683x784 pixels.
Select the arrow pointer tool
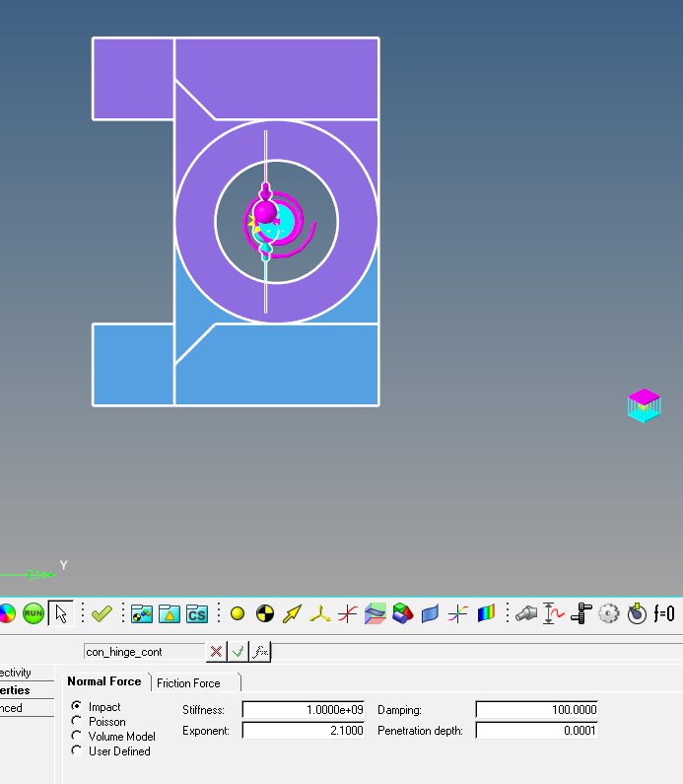61,613
